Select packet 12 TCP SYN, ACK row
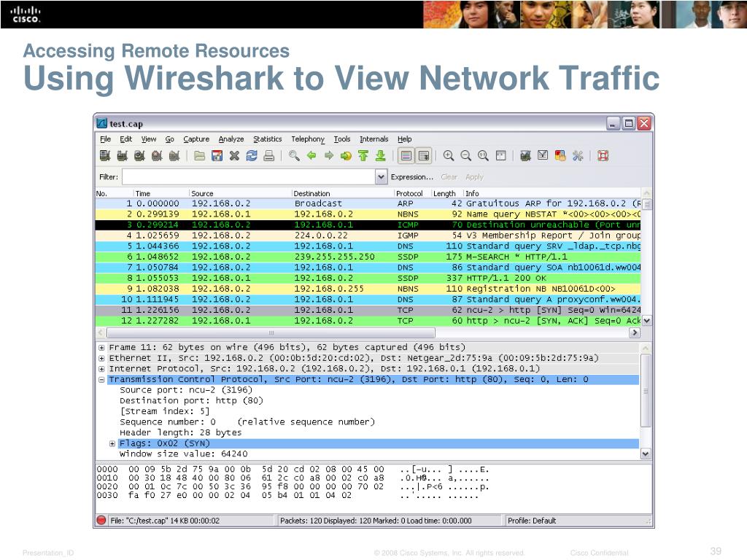The height and width of the screenshot is (560, 747). (x=368, y=321)
